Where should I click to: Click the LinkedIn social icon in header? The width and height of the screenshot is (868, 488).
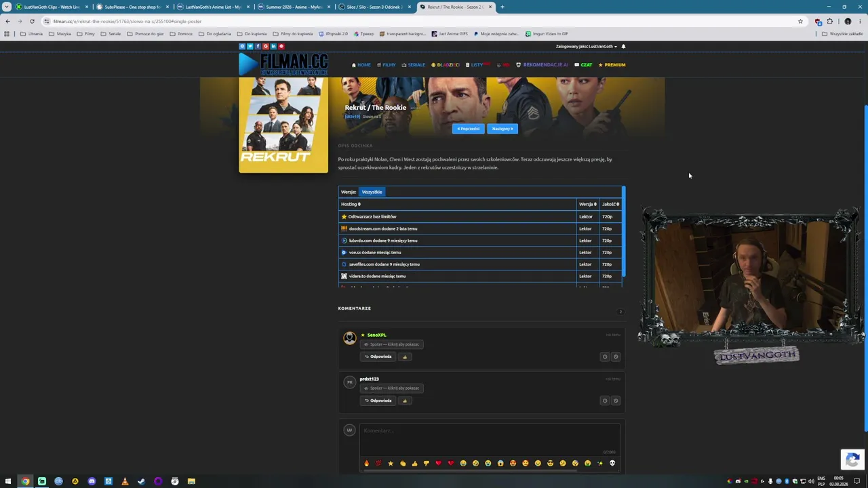click(273, 46)
